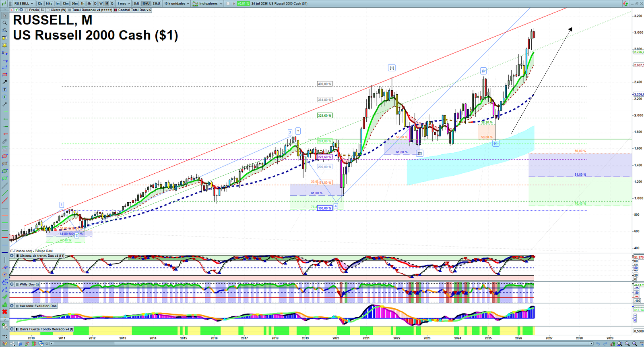Close the Sistema de trenes Doc indicator panel
Screen dimensions: 644x347
(x=12, y=256)
